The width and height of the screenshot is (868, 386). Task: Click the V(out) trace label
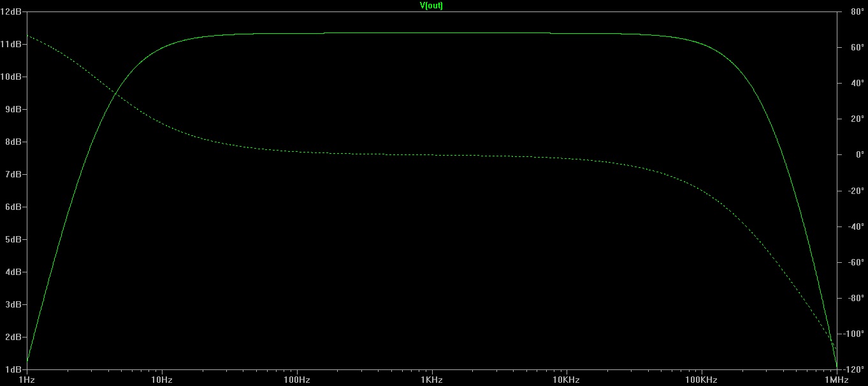point(430,5)
